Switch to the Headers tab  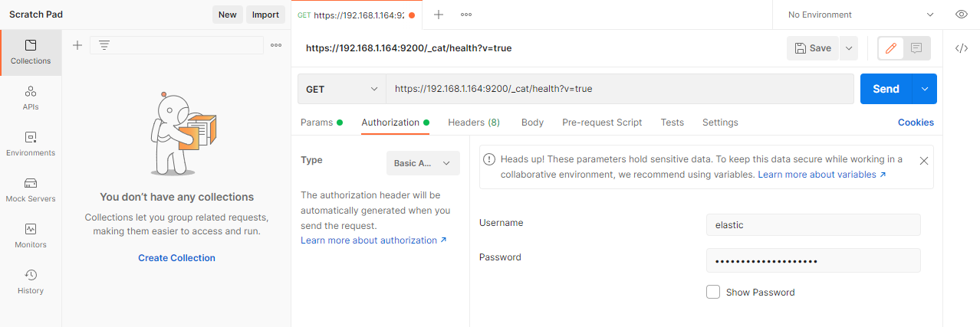[473, 123]
